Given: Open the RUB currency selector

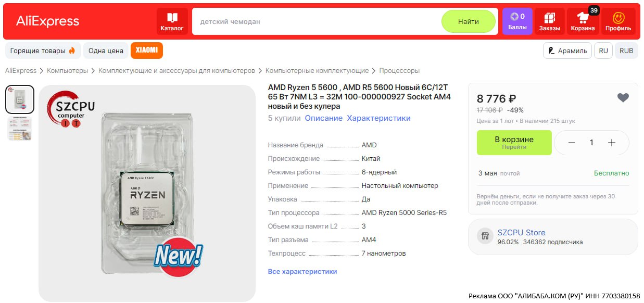Looking at the screenshot, I should pos(626,51).
